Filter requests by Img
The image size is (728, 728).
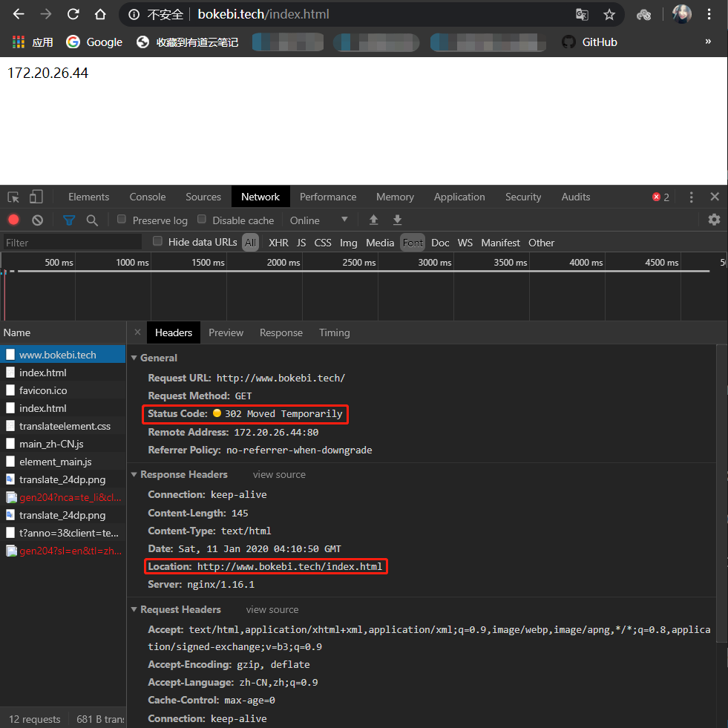[x=348, y=243]
